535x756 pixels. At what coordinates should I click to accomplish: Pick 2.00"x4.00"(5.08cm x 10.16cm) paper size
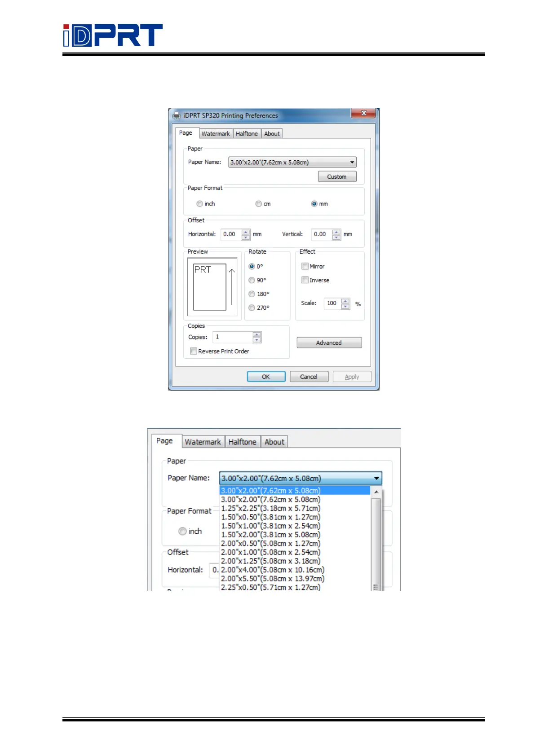tap(295, 570)
